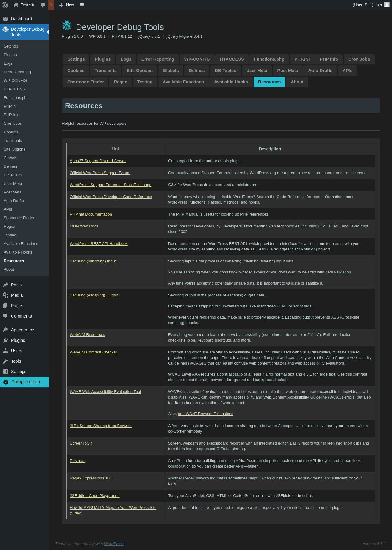
Task: Select the PHP Info tab
Action: 329,59
